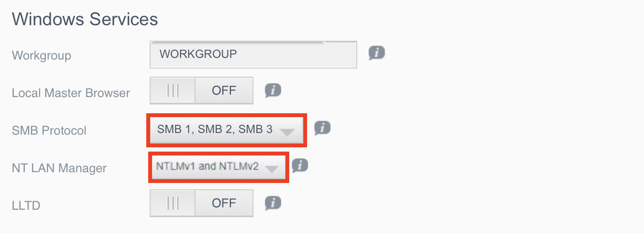The height and width of the screenshot is (233, 644).
Task: Click the info icon beside SMB Protocol
Action: tap(323, 128)
